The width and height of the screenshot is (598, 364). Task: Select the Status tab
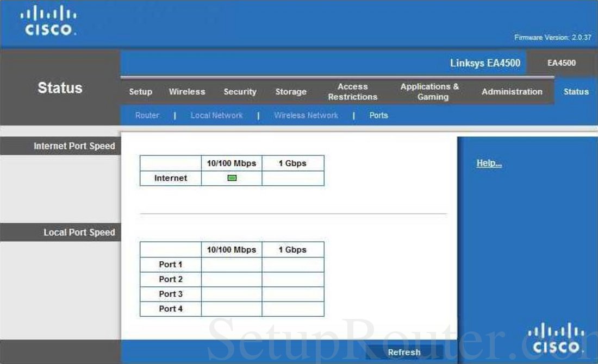(575, 91)
